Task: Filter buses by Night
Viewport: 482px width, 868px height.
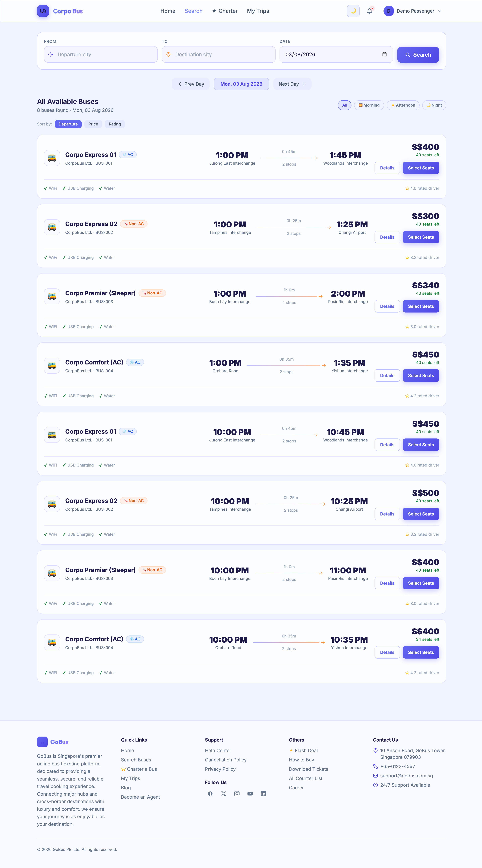Action: point(434,105)
